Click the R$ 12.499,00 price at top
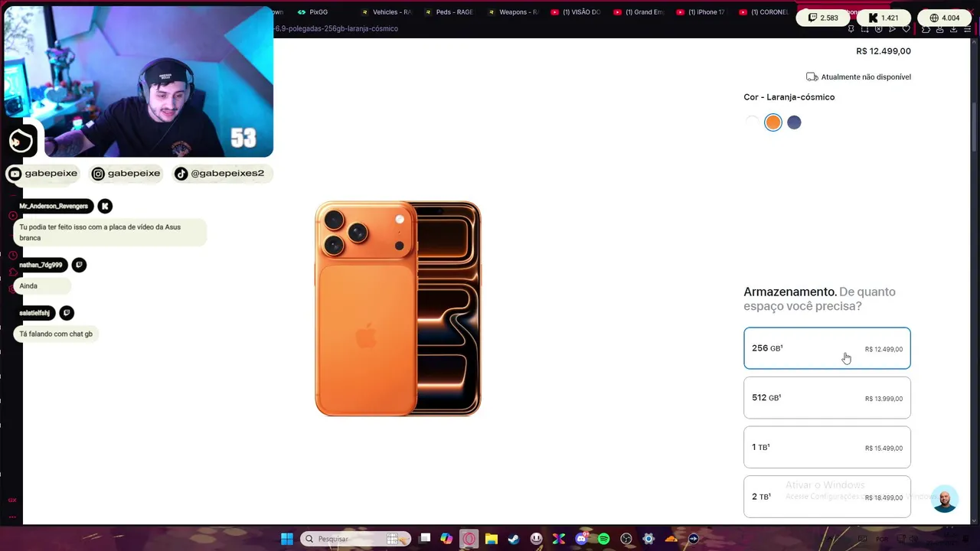The height and width of the screenshot is (551, 980). pos(884,51)
